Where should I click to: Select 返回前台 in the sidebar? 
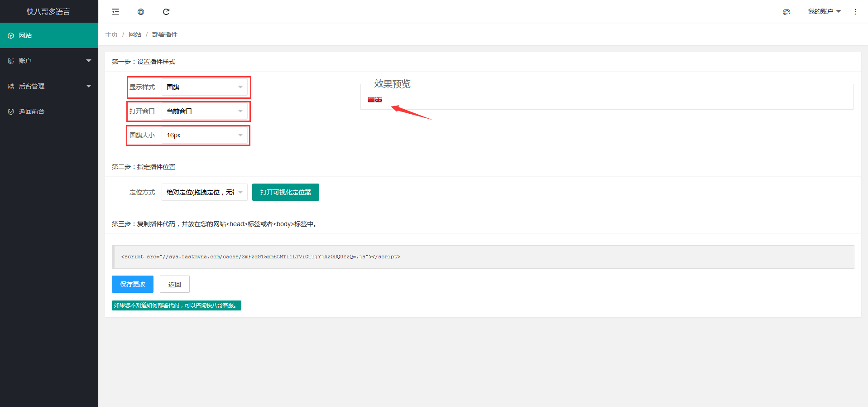(x=49, y=111)
